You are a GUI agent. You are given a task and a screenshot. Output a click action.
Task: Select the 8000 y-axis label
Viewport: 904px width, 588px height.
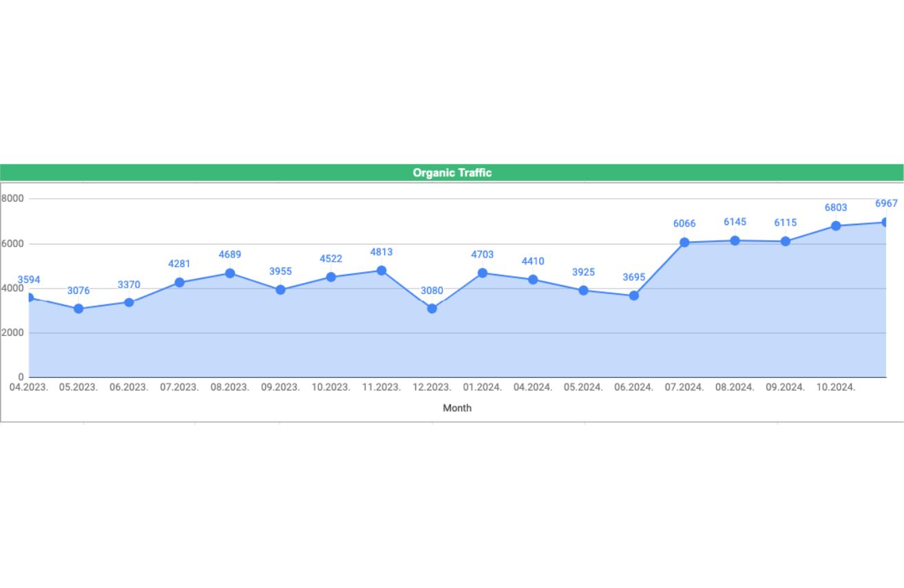[12, 198]
